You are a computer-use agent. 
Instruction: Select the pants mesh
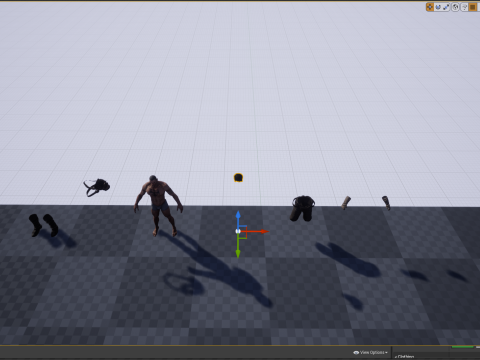(303, 208)
